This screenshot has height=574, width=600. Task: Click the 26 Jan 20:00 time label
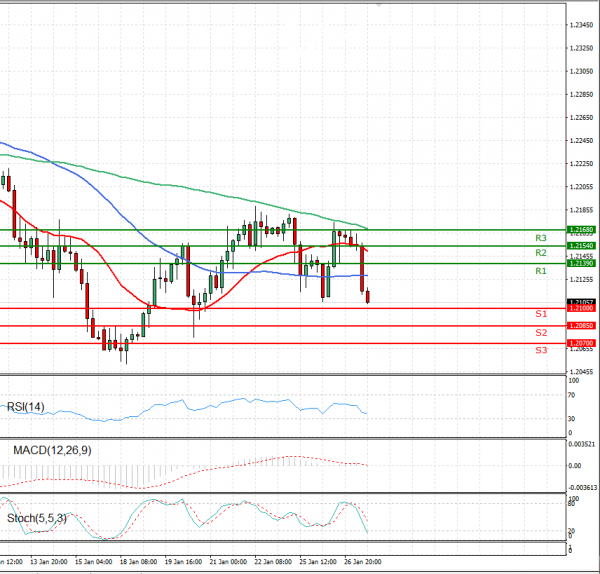[x=363, y=562]
